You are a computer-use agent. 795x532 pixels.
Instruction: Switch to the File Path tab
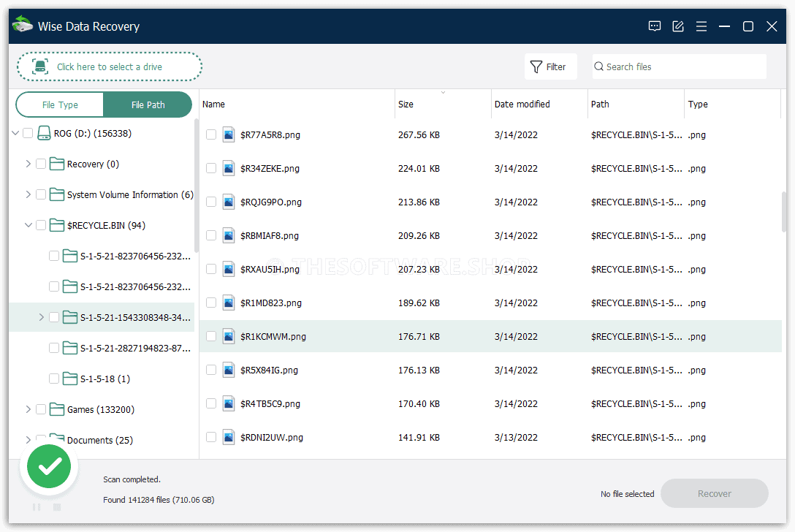148,105
